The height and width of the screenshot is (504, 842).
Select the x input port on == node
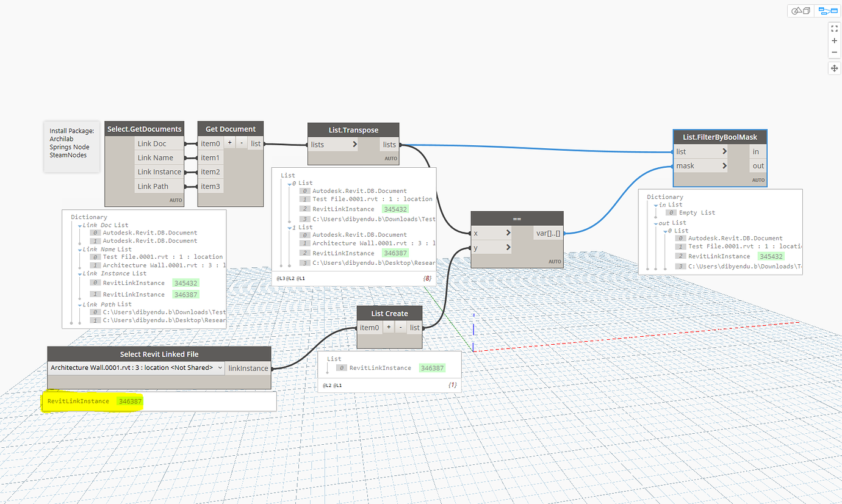[x=482, y=232]
